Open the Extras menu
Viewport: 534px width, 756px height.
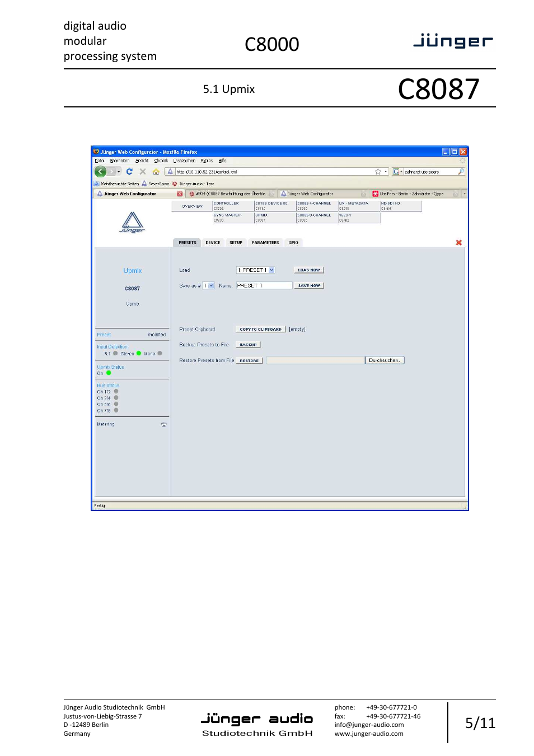point(207,161)
